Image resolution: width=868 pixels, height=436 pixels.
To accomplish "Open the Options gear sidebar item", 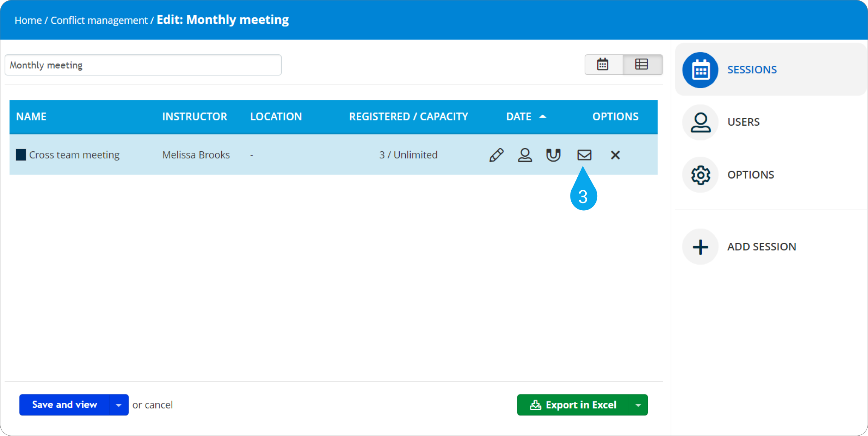I will (700, 175).
